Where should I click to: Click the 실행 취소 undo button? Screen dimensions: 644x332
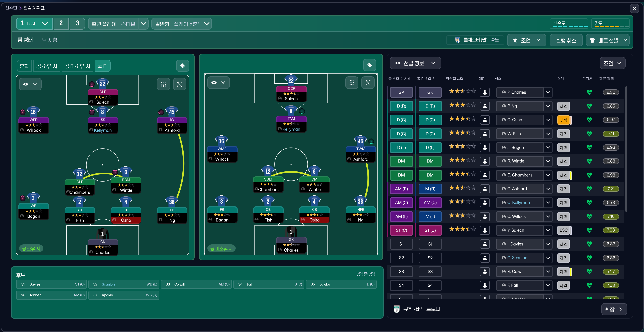click(x=566, y=40)
